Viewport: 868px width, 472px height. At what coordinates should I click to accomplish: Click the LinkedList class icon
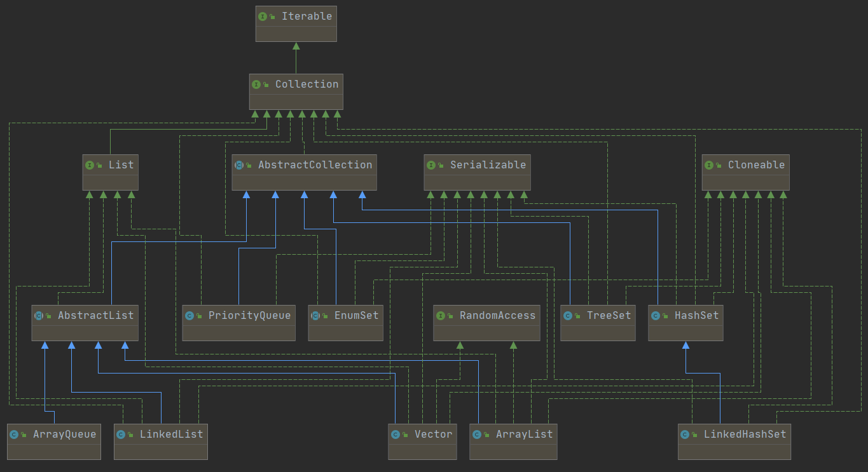coord(121,435)
